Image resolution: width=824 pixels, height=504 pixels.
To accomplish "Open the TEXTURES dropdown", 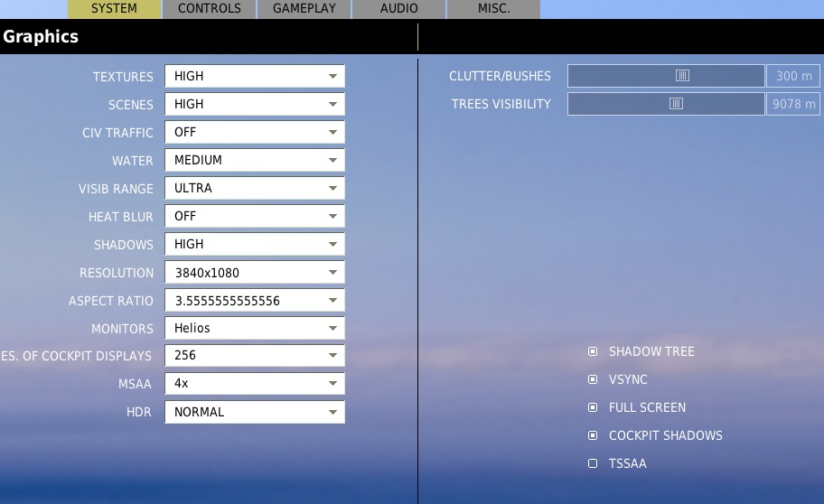I will click(x=255, y=76).
